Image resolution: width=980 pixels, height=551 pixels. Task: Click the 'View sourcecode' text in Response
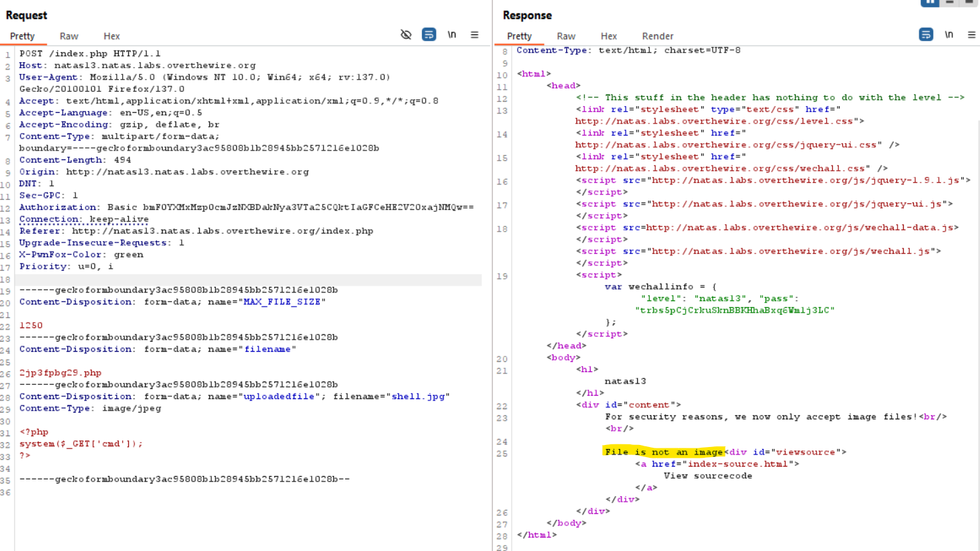pos(708,475)
